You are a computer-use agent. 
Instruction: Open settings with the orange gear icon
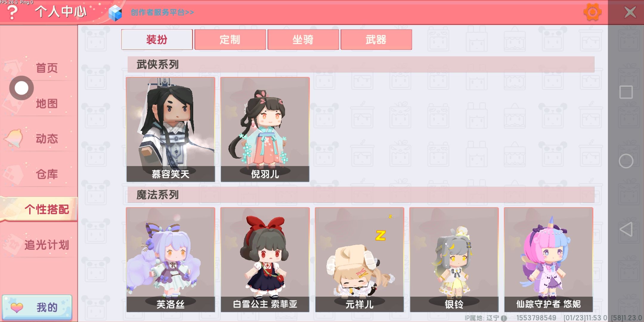[592, 12]
